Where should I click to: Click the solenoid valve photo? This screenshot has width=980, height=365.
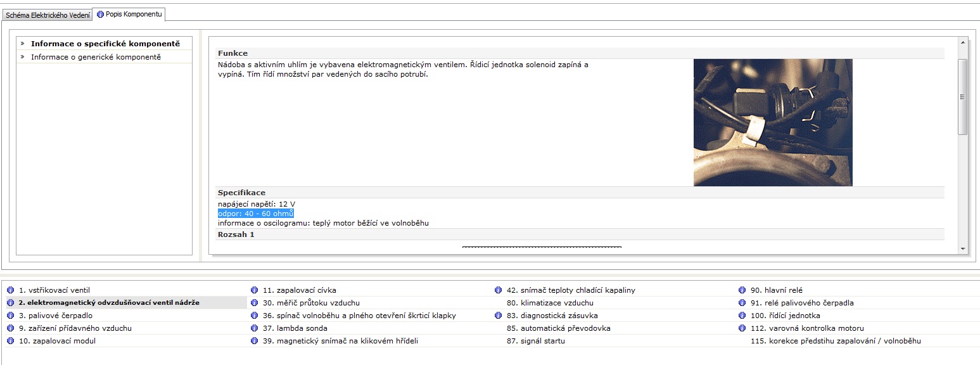point(772,122)
